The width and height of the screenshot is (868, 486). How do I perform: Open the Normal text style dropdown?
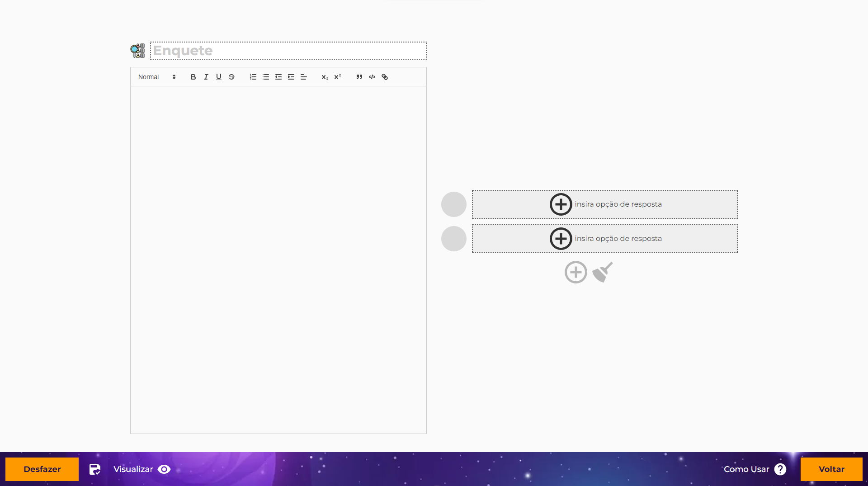(156, 77)
